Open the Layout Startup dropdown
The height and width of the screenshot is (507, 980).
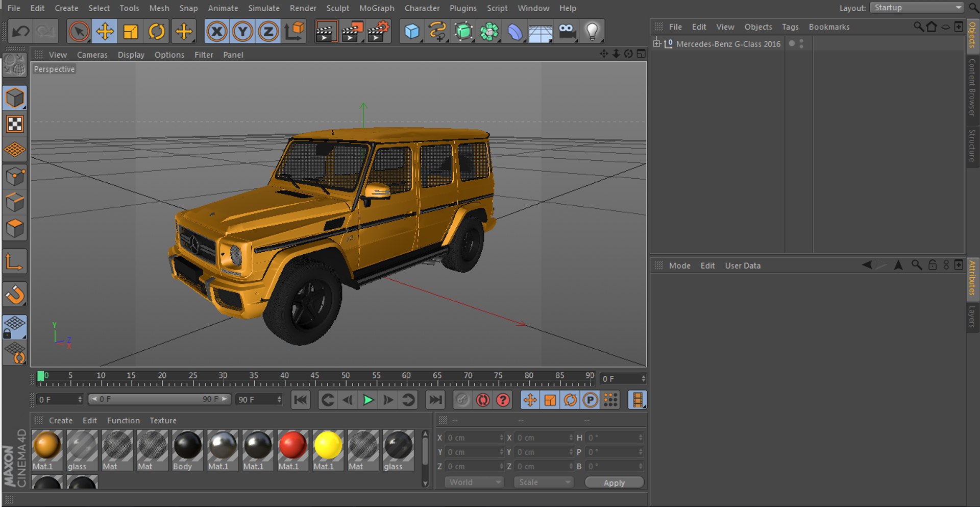coord(917,8)
